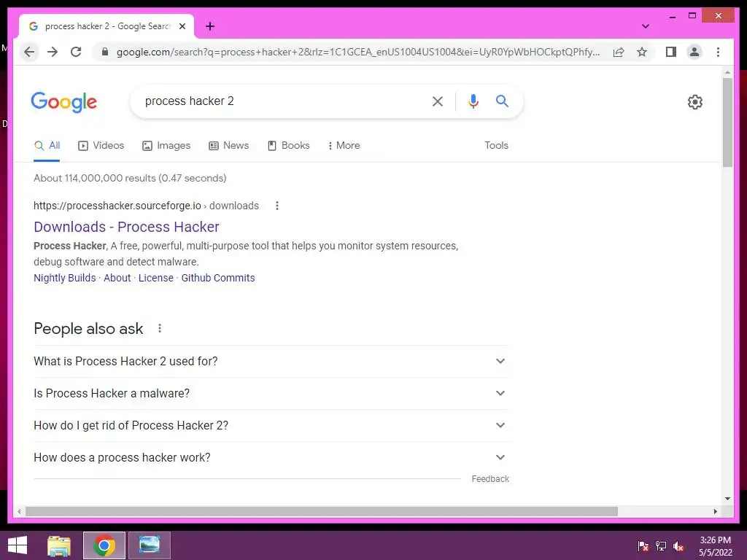Open People also ask options menu
Screen dimensions: 747x560
[x=160, y=328]
